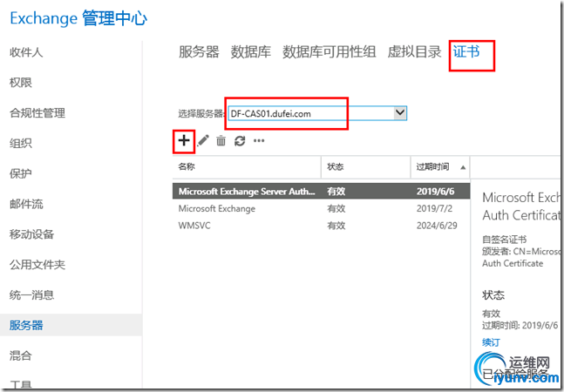Sort by 过期时间 column header

(440, 166)
